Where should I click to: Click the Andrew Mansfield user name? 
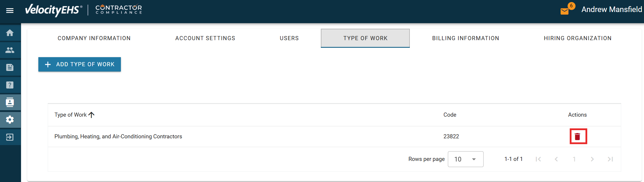(611, 10)
